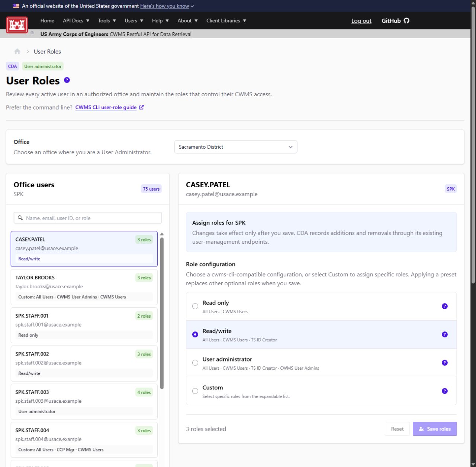Image resolution: width=476 pixels, height=467 pixels.
Task: Select the SPK.STAFF.003 user card
Action: click(84, 402)
